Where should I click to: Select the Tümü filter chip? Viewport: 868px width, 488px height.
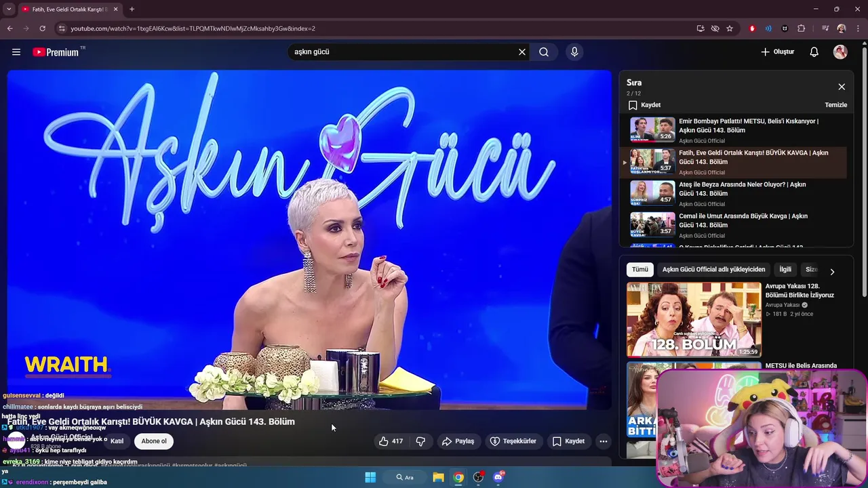coord(639,269)
